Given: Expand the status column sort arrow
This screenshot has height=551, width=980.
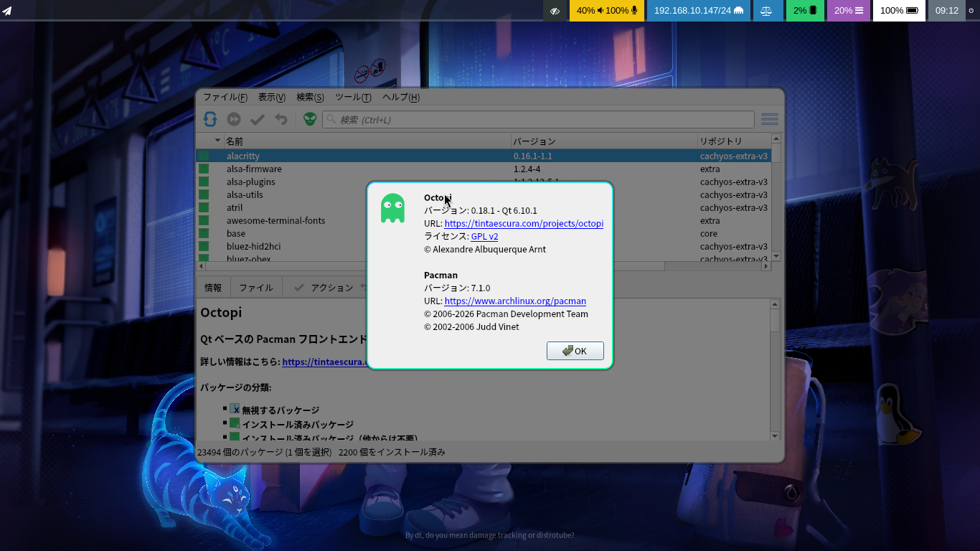Looking at the screenshot, I should point(217,141).
